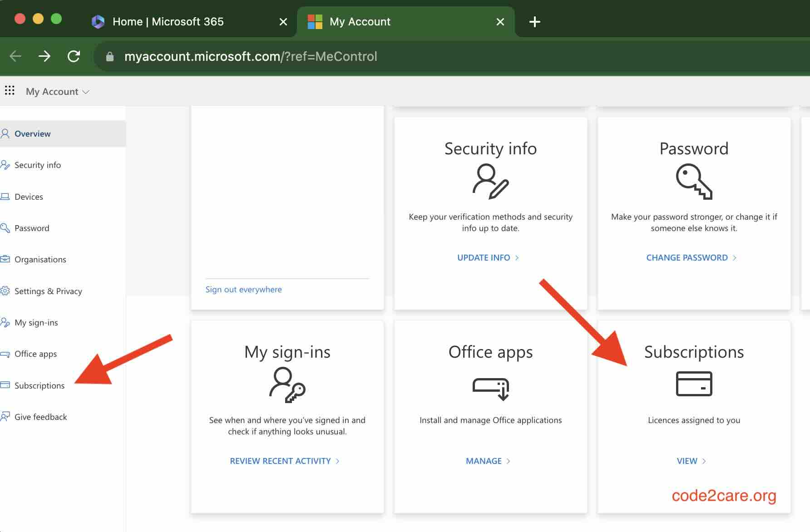Click the padlock icon in address bar
Screen dimensions: 810x532
(x=109, y=56)
